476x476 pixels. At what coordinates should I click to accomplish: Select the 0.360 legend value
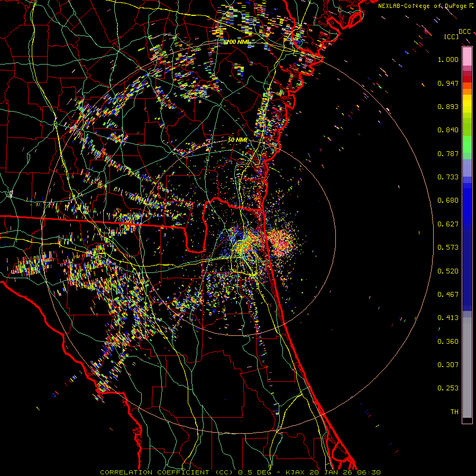coord(448,342)
